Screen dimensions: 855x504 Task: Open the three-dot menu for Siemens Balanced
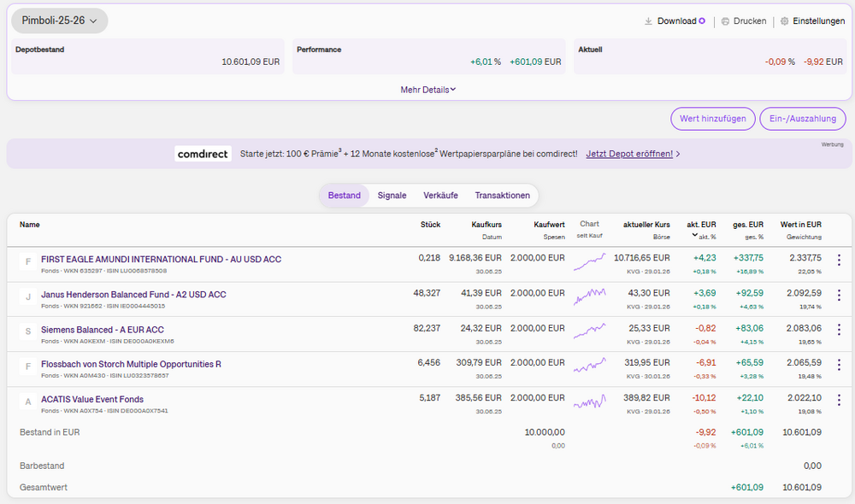click(x=838, y=330)
